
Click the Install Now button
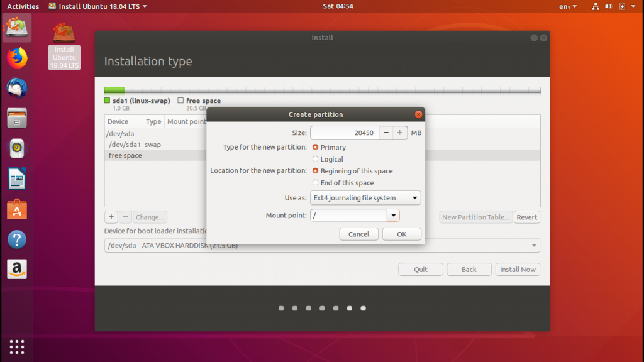pyautogui.click(x=518, y=269)
